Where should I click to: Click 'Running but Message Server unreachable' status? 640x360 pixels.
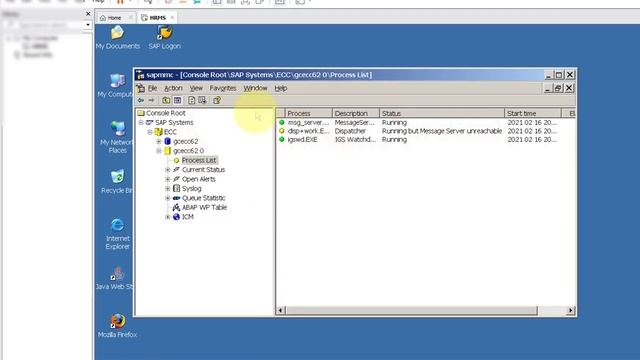[x=442, y=131]
